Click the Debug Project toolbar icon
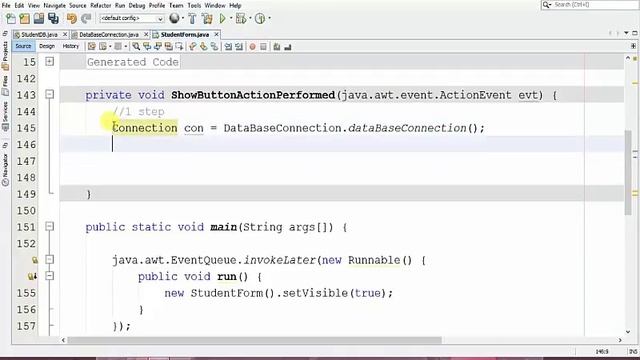 [x=241, y=18]
